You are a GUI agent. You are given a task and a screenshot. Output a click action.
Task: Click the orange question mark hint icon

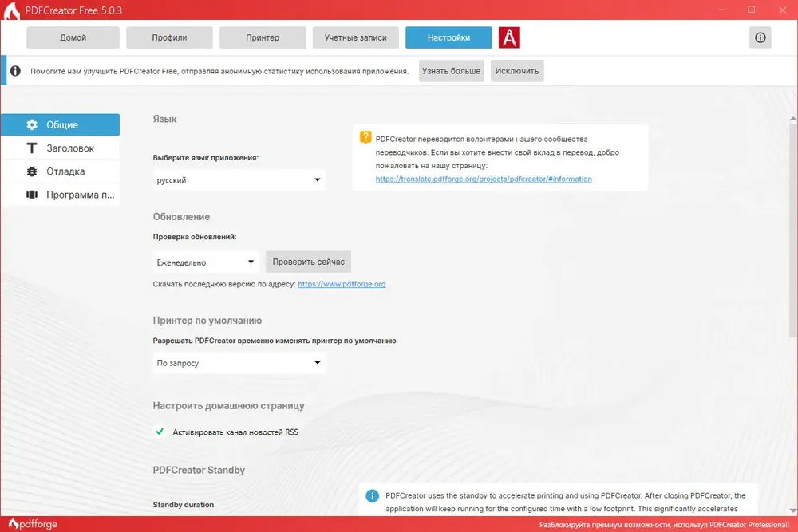click(365, 137)
